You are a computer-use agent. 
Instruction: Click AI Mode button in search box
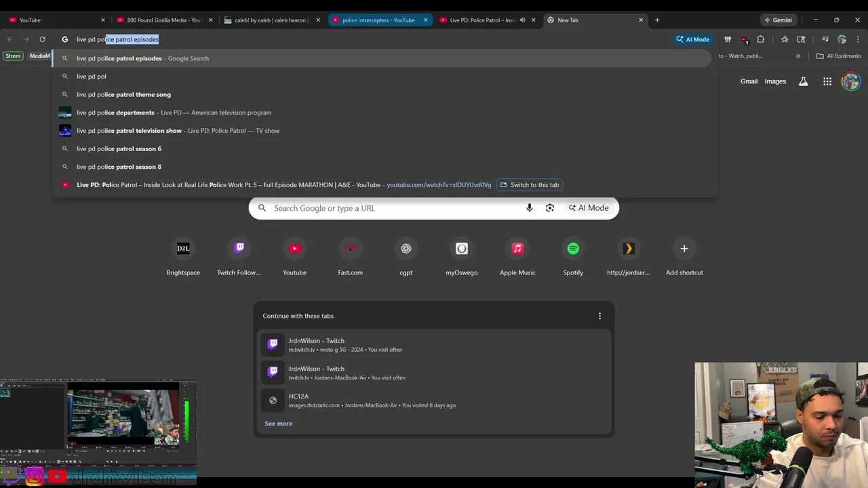click(589, 208)
